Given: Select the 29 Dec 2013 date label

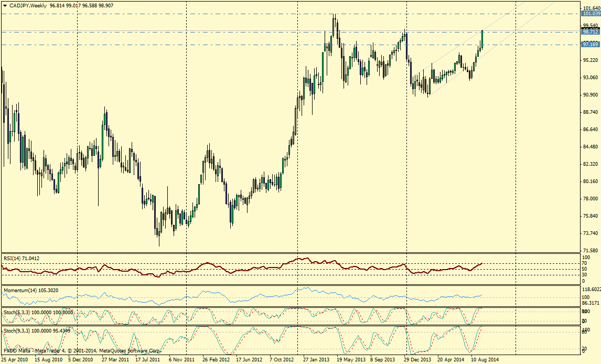Looking at the screenshot, I should coord(417,360).
